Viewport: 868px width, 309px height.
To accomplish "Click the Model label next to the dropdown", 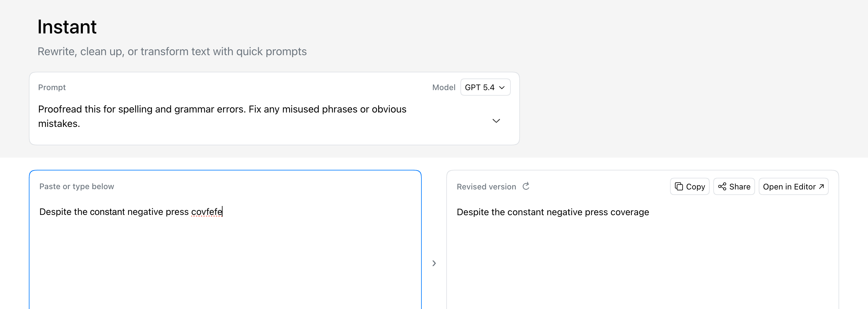I will 444,87.
